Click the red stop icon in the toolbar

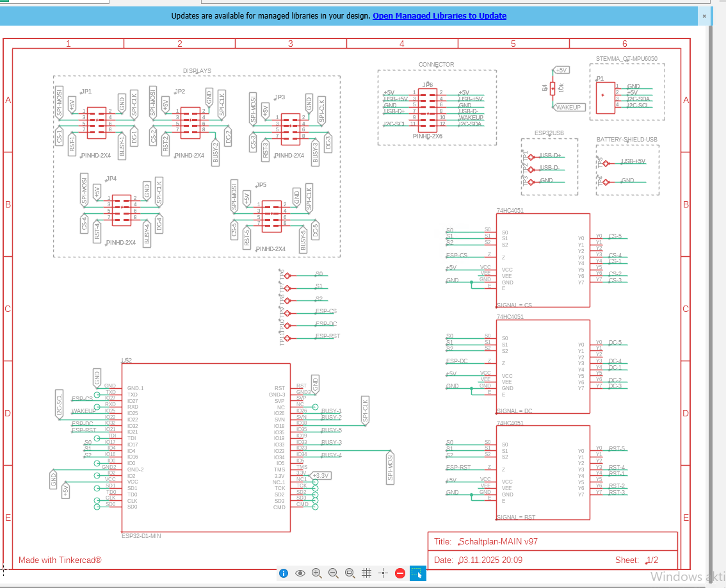[399, 573]
